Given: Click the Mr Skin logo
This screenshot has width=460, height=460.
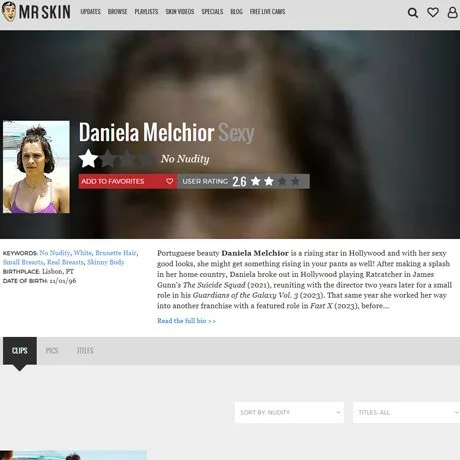Looking at the screenshot, I should coord(36,12).
